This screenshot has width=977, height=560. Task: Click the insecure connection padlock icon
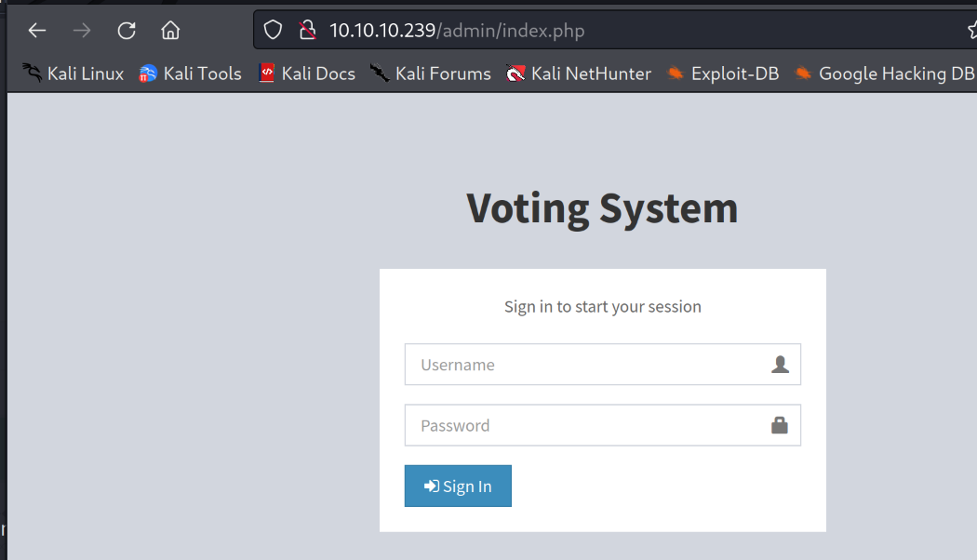pyautogui.click(x=308, y=31)
